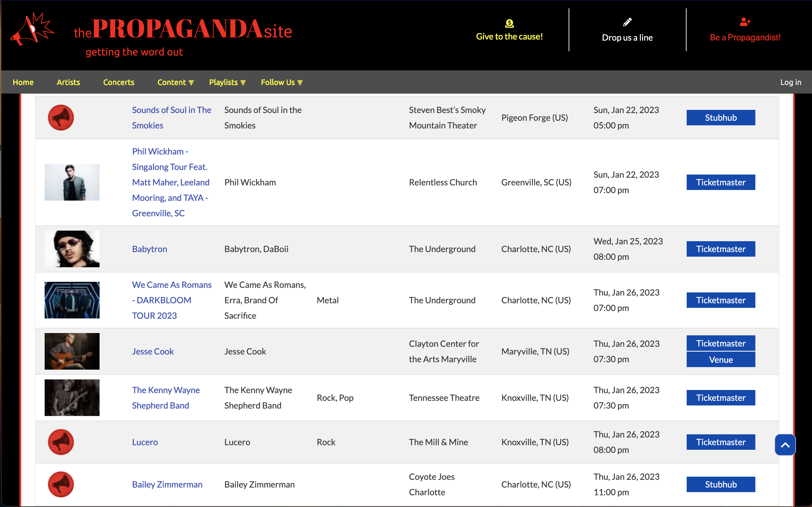
Task: Click the donate coin icon above Give to the cause
Action: click(509, 23)
